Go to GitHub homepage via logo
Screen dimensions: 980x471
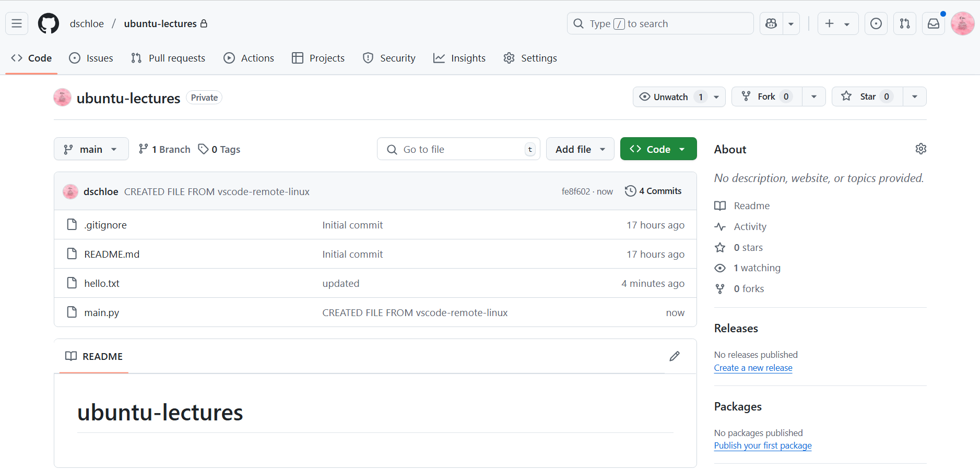pos(49,23)
